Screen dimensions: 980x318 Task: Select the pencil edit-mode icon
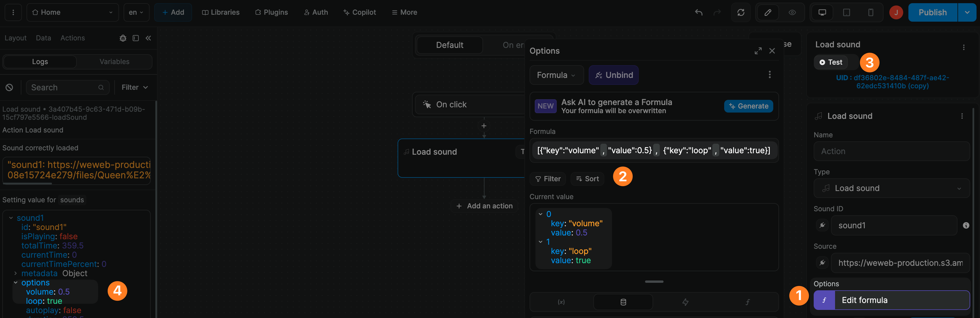coord(768,12)
